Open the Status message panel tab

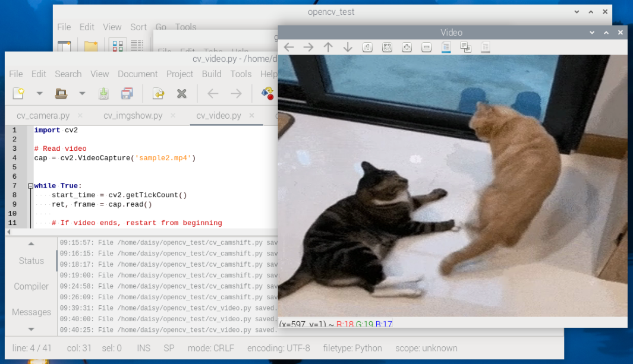pyautogui.click(x=31, y=261)
